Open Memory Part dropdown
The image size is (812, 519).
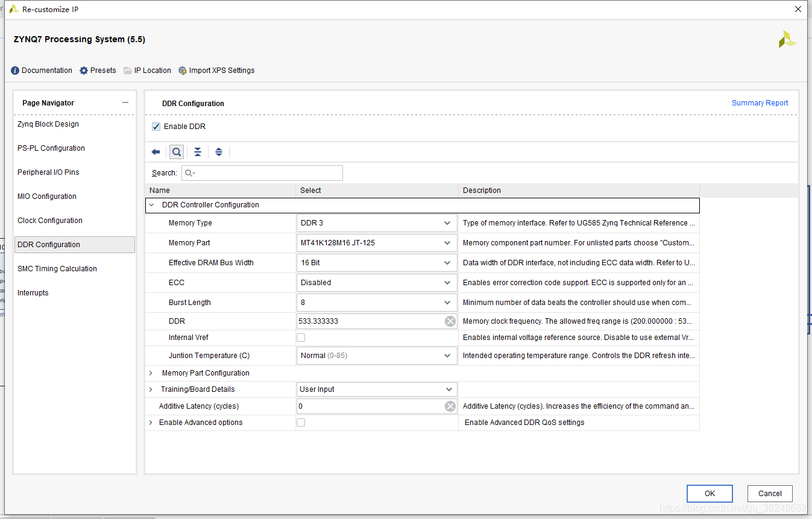pos(377,243)
